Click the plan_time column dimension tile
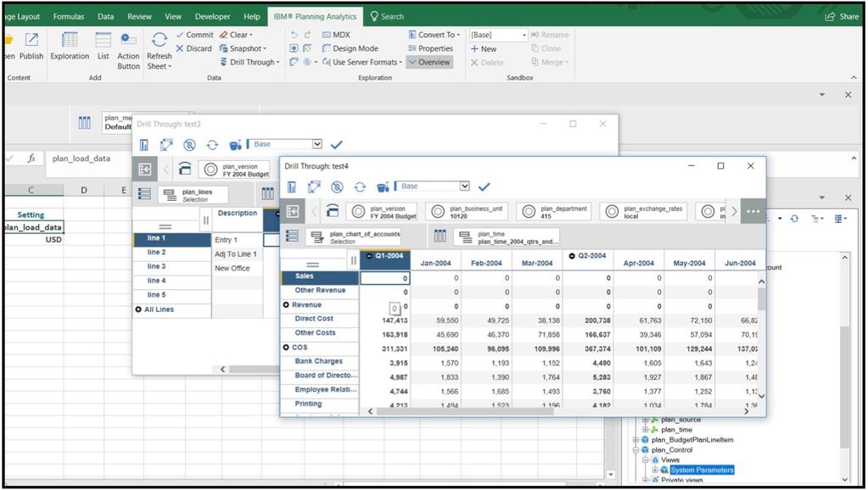Viewport: 868px width, 490px height. [506, 237]
